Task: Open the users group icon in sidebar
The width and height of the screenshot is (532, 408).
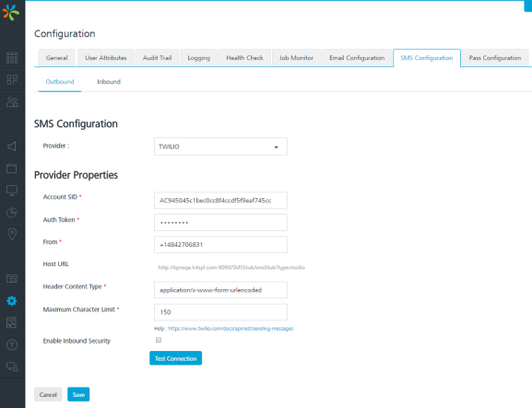Action: click(x=12, y=102)
